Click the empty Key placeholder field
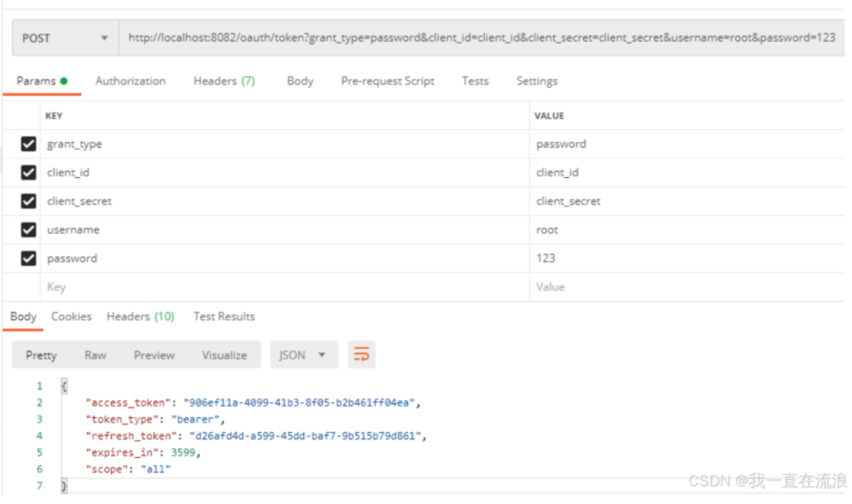Viewport: 852px width, 504px height. point(285,287)
